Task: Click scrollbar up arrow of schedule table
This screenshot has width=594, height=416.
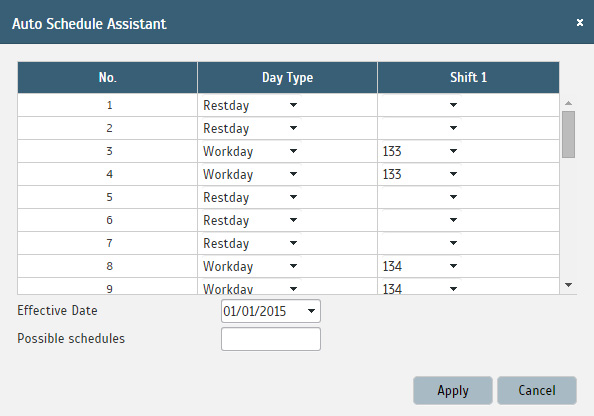Action: pyautogui.click(x=568, y=103)
